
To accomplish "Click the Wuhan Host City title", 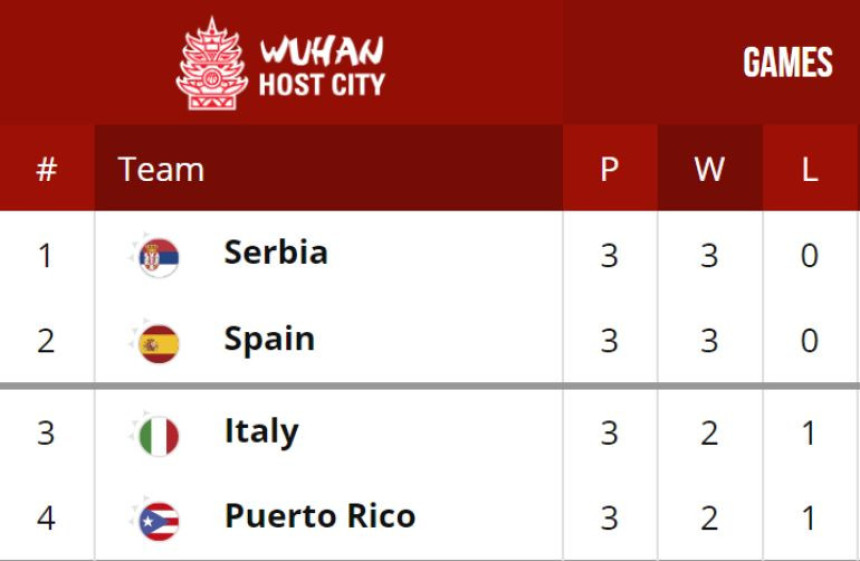I will click(x=322, y=66).
